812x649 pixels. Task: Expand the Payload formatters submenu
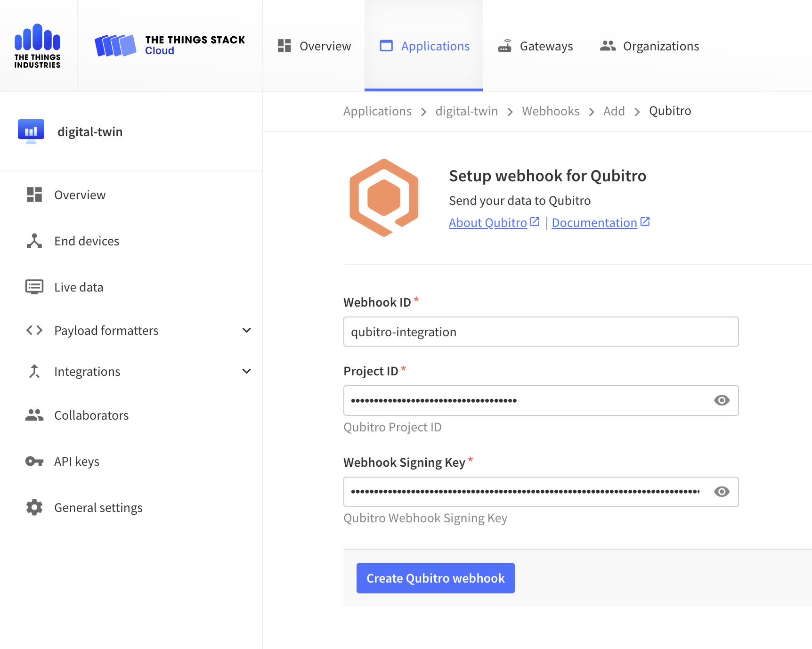(x=247, y=330)
